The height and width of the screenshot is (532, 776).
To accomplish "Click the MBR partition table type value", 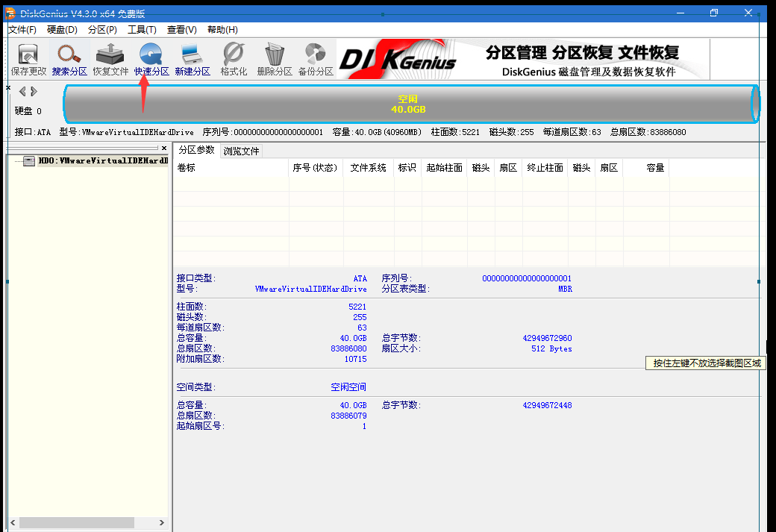I will click(565, 289).
